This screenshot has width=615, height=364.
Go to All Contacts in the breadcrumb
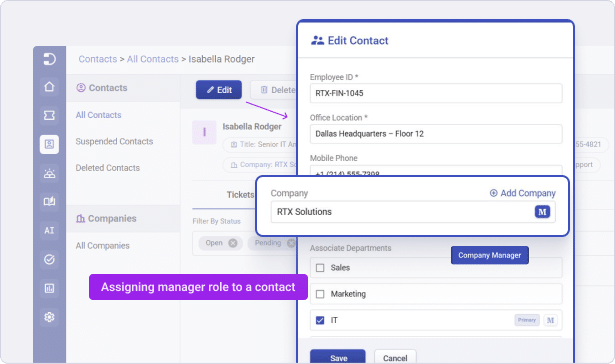click(153, 59)
